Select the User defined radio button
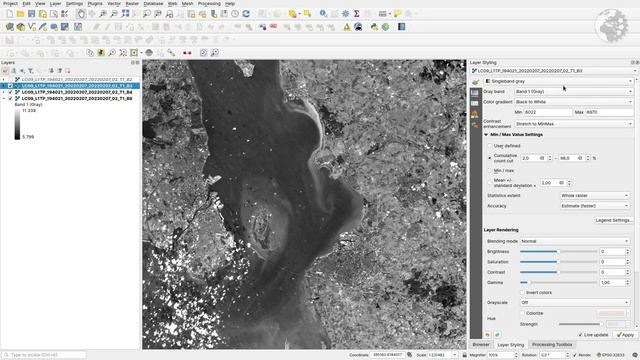The width and height of the screenshot is (640, 360). [490, 146]
